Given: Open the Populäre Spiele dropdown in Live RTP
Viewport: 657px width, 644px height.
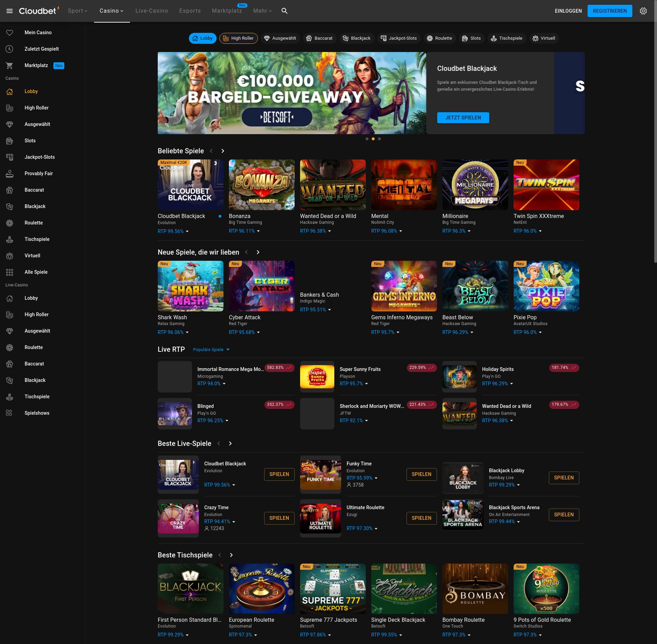Looking at the screenshot, I should click(211, 349).
